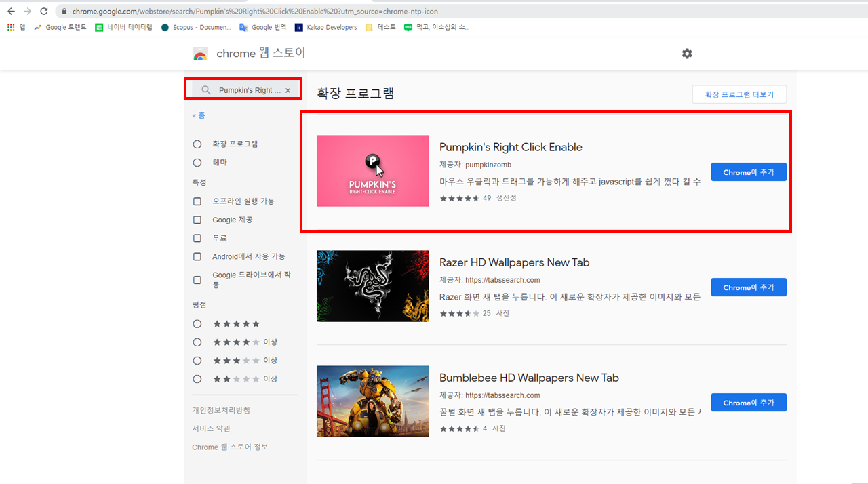Click the Pumpkin's extension star rating
The image size is (868, 484).
(460, 198)
